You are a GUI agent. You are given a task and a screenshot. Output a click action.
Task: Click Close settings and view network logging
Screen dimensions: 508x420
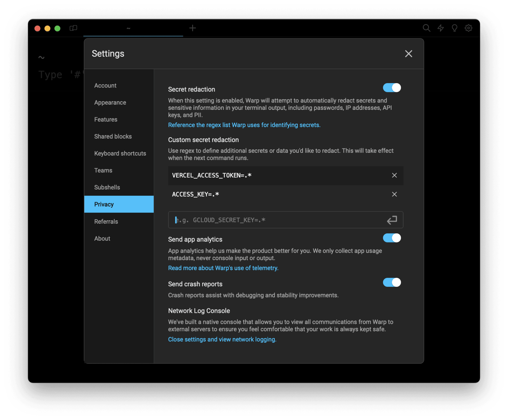click(x=222, y=339)
